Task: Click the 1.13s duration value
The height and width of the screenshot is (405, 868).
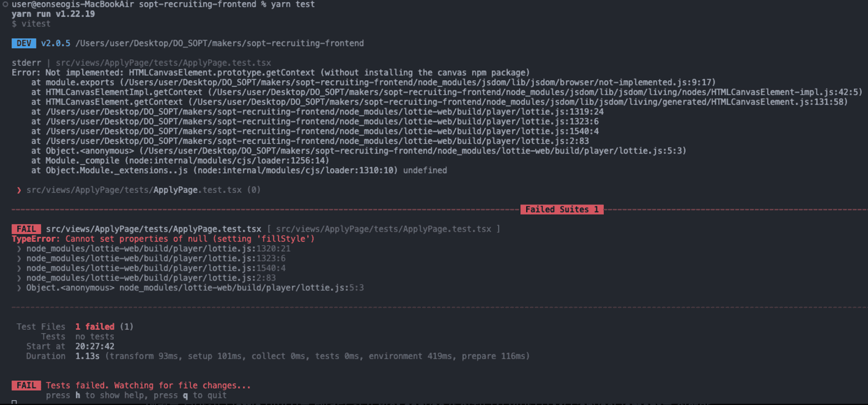Action: pos(87,356)
